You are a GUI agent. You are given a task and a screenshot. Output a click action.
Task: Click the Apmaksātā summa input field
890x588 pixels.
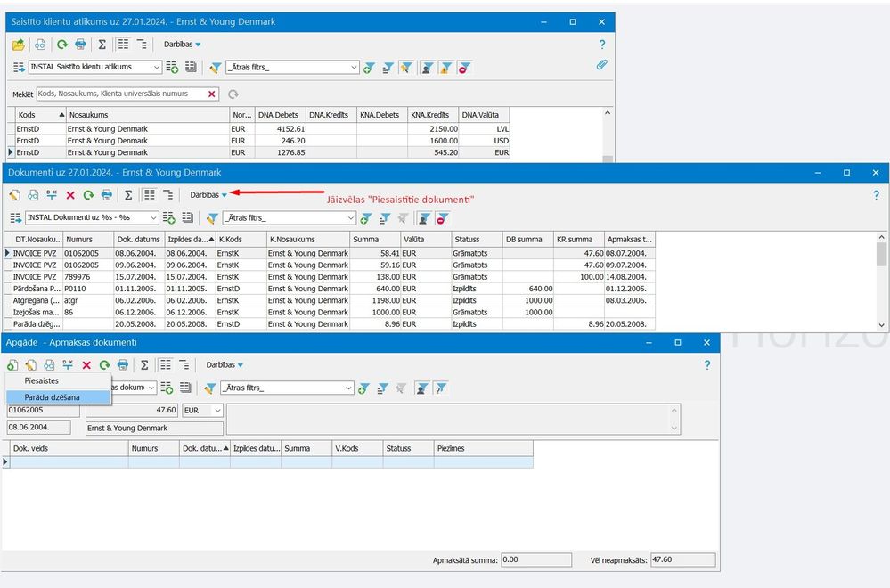[535, 559]
